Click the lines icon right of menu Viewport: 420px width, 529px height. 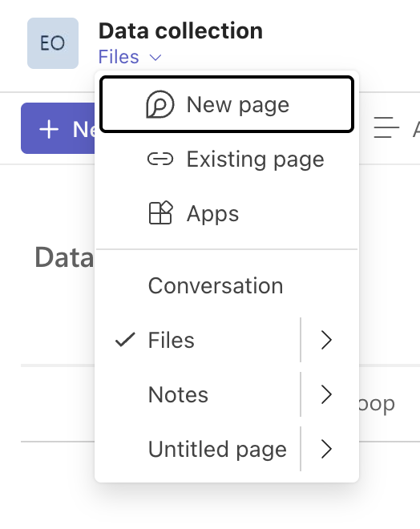386,127
